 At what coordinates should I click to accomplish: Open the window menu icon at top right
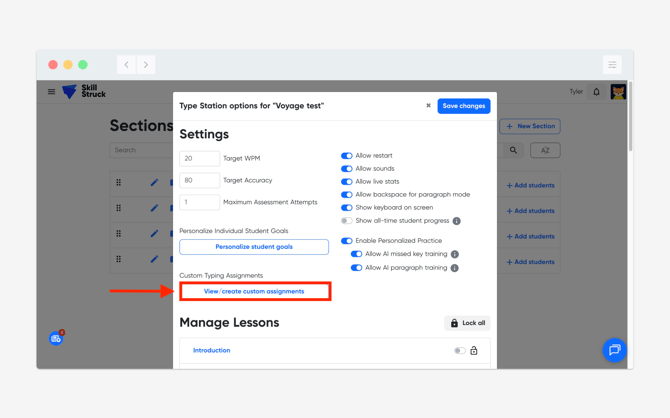pos(612,65)
